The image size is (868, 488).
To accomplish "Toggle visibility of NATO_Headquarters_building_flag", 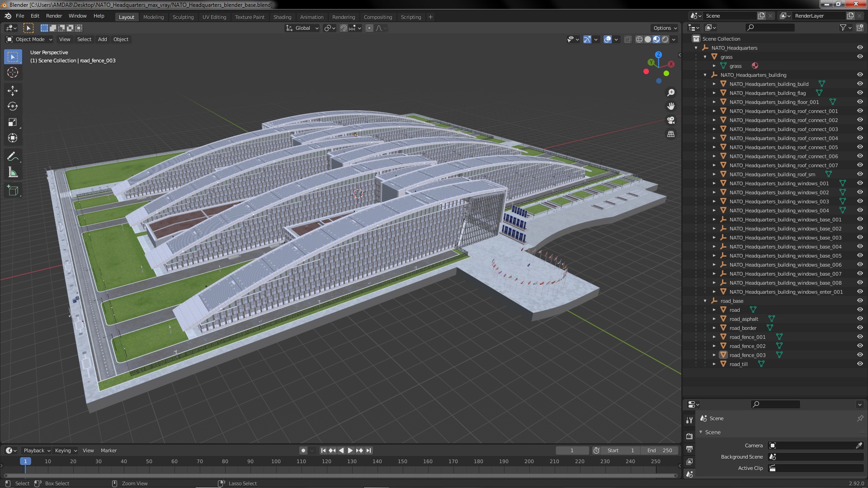I will point(859,93).
